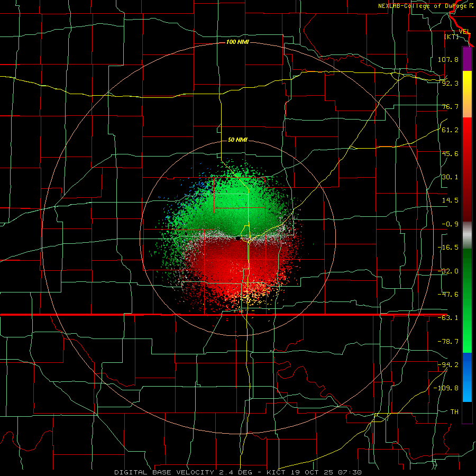Image resolution: width=476 pixels, height=476 pixels.
Task: Click the 107.8 velocity scale value
Action: click(x=448, y=59)
